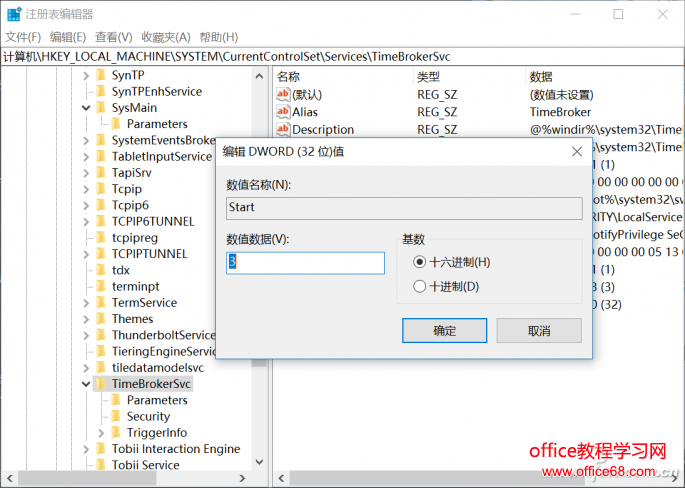Select the Tcpip6 folder icon
Screen dimensions: 685x488
[x=101, y=205]
